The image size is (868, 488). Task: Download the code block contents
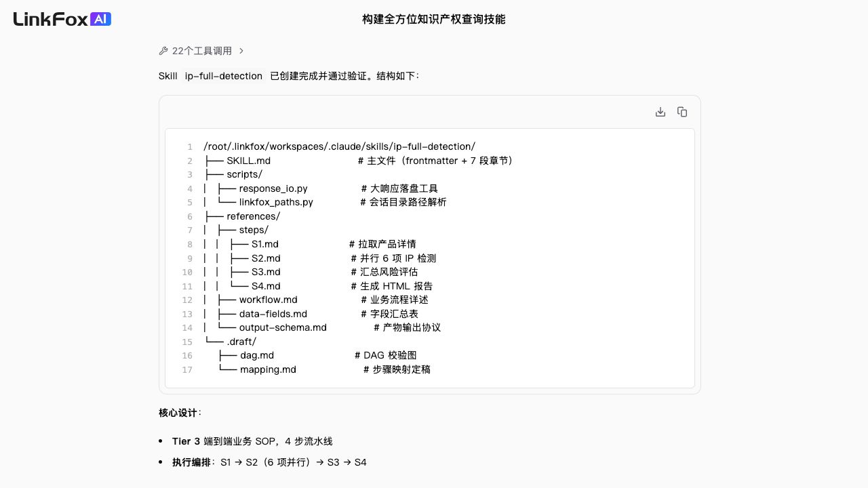(x=660, y=112)
